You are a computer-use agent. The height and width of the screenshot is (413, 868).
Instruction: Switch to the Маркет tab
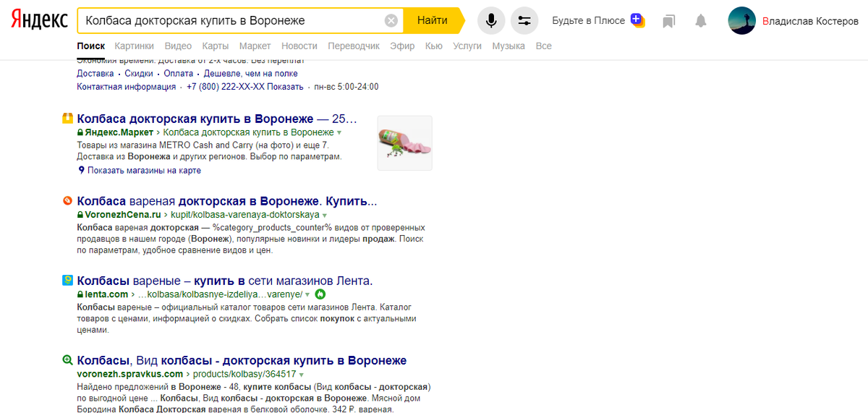255,46
